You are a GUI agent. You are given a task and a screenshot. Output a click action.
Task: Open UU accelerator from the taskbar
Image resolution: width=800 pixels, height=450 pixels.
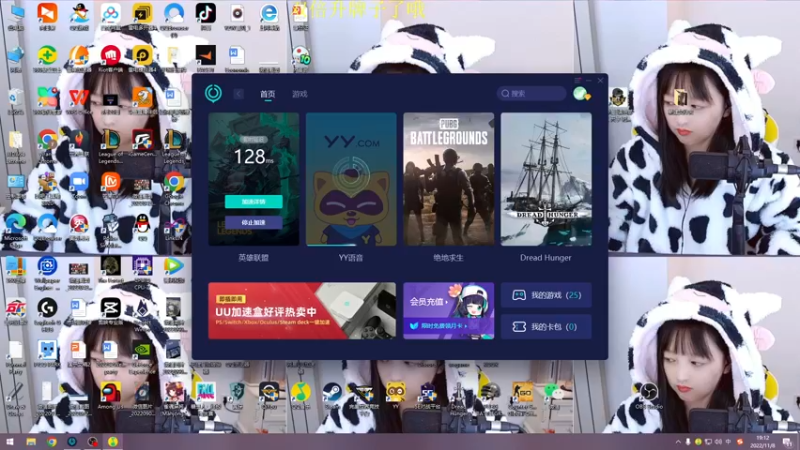72,442
